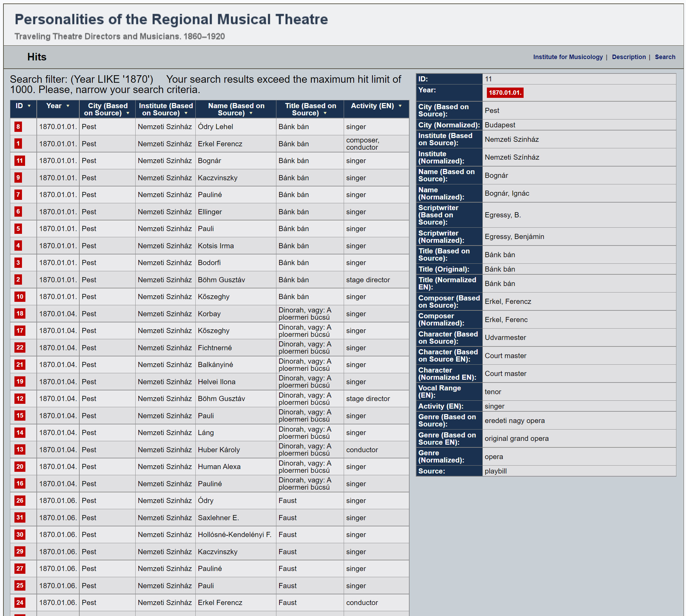Image resolution: width=686 pixels, height=616 pixels.
Task: Open record with red ID badge 24
Action: tap(20, 603)
